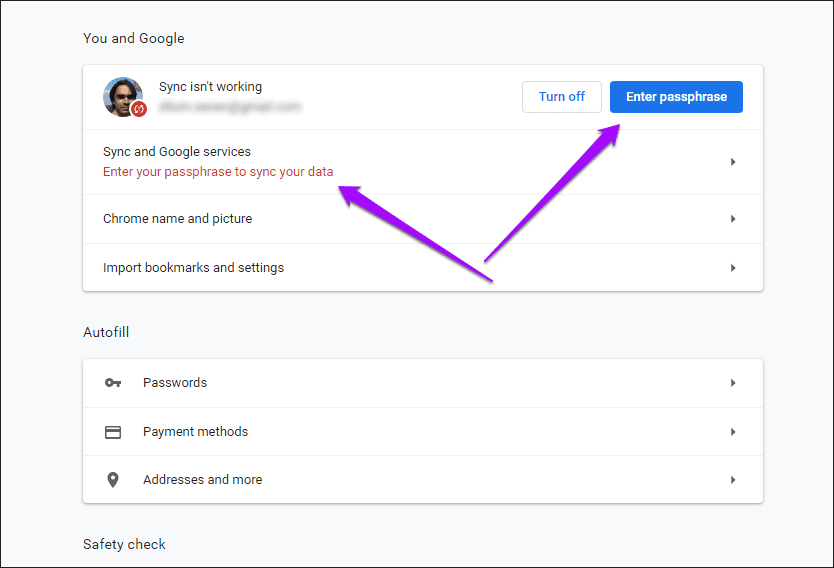834x568 pixels.
Task: Expand Sync and Google services chevron
Action: coord(733,162)
